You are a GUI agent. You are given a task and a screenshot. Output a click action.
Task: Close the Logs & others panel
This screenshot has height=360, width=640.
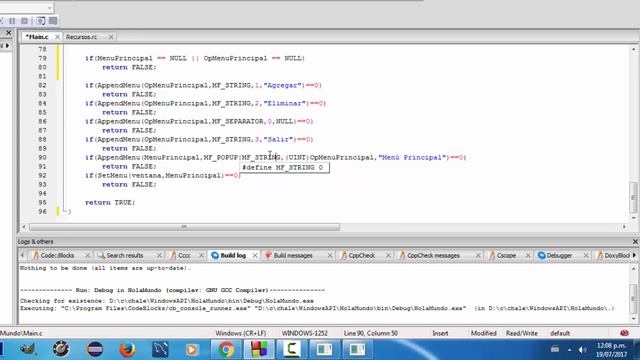635,242
